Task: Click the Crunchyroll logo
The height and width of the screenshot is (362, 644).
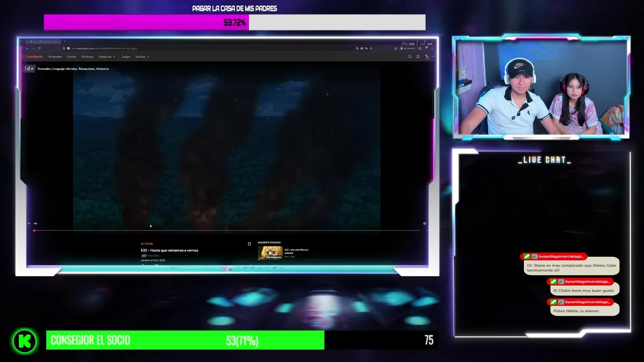Action: (x=32, y=57)
